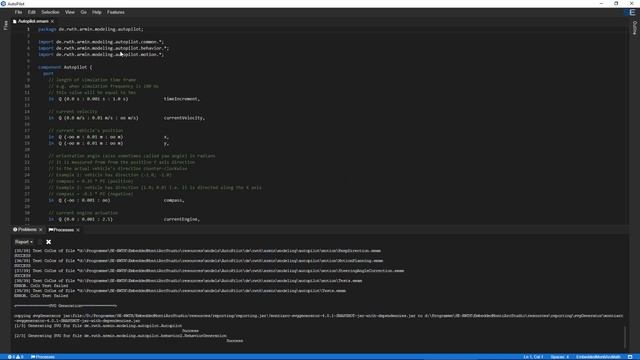The height and width of the screenshot is (360, 640).
Task: Close the Autopilot.emam editor tab
Action: point(52,21)
